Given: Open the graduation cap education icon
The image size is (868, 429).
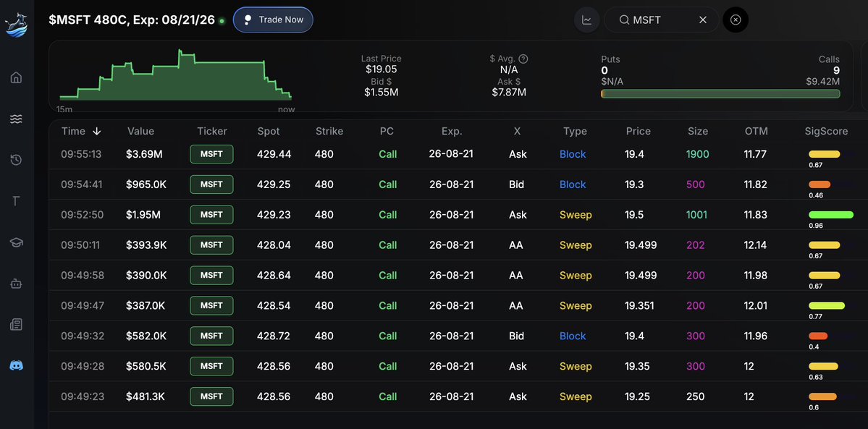Looking at the screenshot, I should pos(16,242).
